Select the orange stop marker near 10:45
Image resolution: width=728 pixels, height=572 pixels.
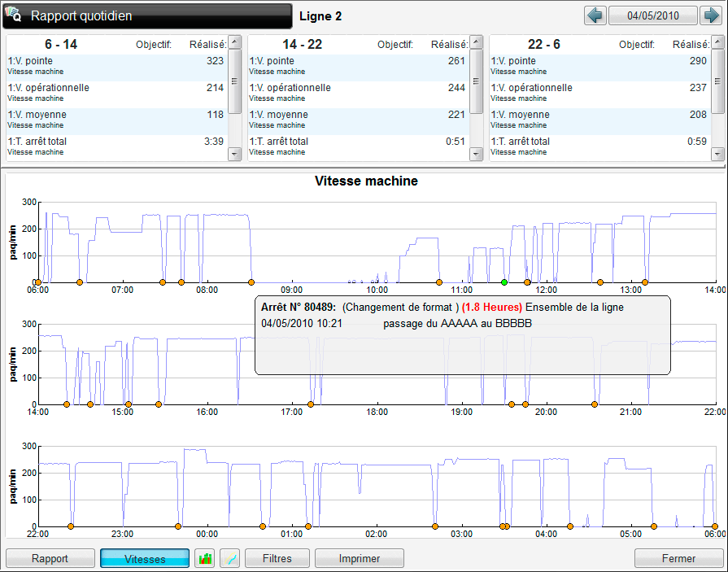coord(439,282)
